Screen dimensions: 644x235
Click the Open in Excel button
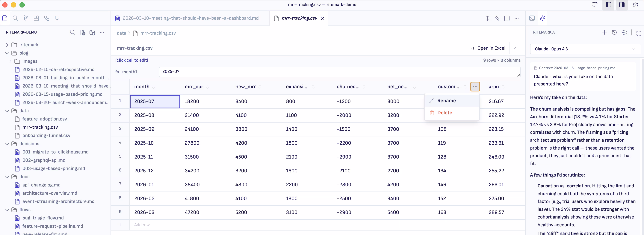pyautogui.click(x=488, y=48)
